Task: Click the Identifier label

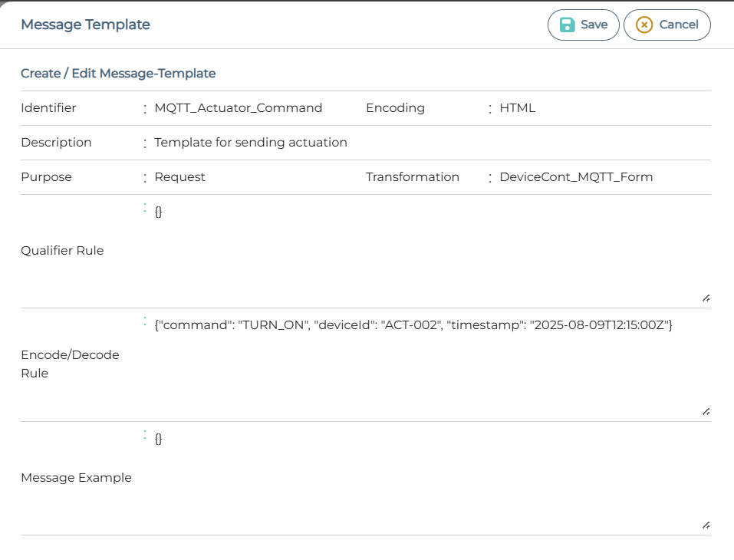Action: [x=48, y=108]
